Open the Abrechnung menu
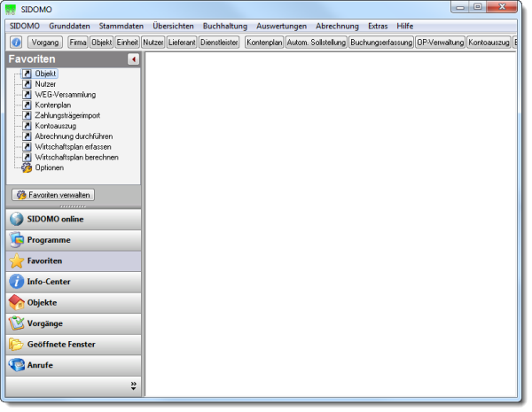532x412 pixels. pos(337,26)
